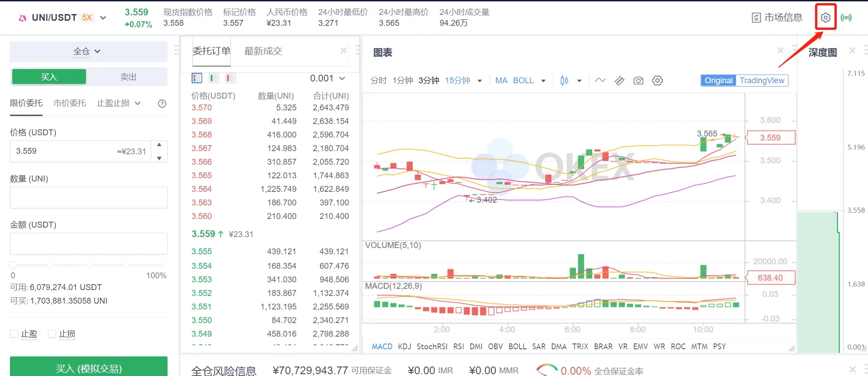Expand the 15分钟 timeframe dropdown arrow

click(480, 81)
